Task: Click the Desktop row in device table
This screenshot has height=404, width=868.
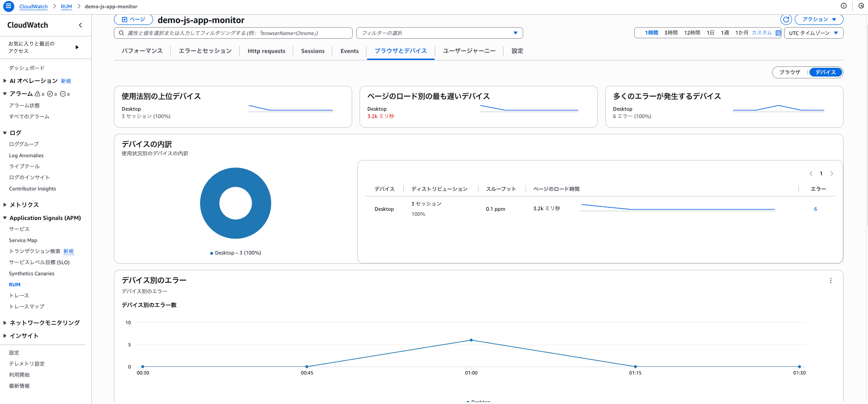Action: click(600, 209)
